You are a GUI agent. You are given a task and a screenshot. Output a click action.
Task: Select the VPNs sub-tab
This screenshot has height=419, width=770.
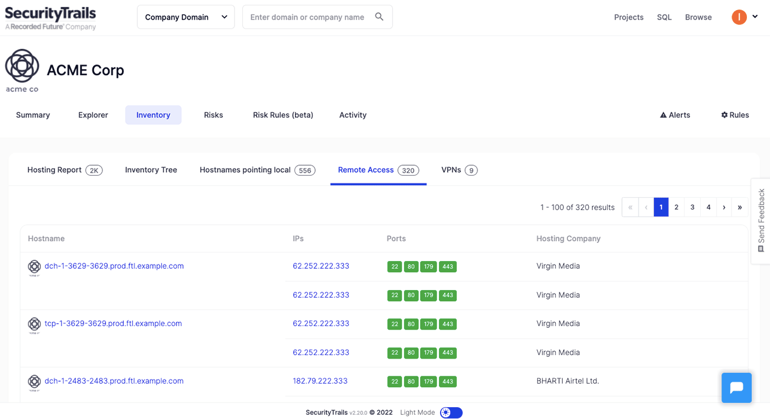click(x=459, y=170)
